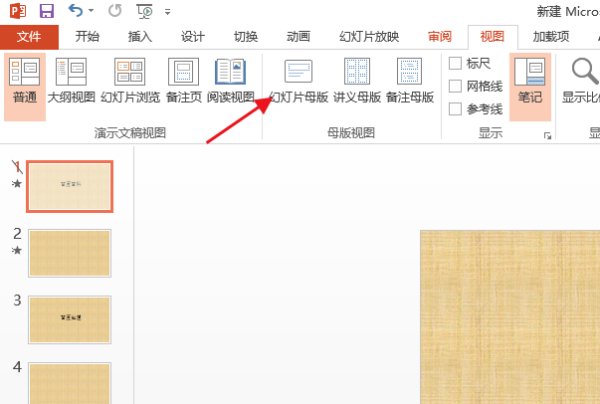Enable the 标尺 ruler checkbox
Viewport: 600px width, 404px height.
click(x=455, y=63)
